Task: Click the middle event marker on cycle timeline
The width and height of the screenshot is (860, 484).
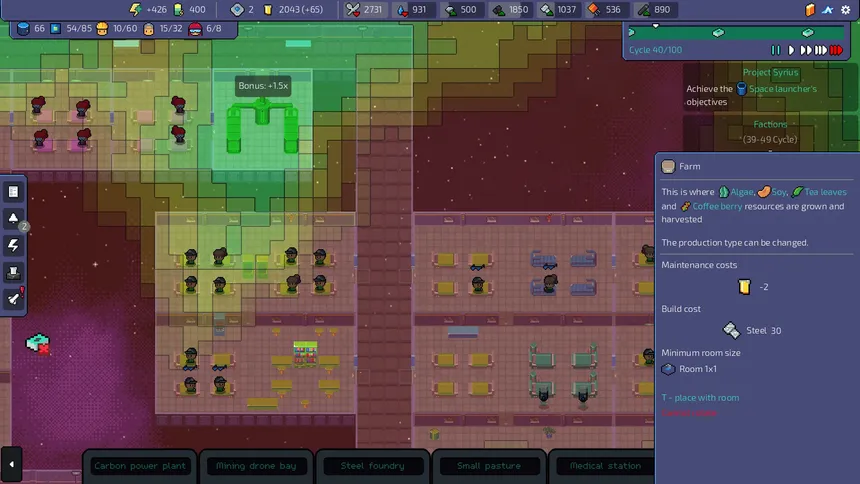Action: click(x=718, y=33)
